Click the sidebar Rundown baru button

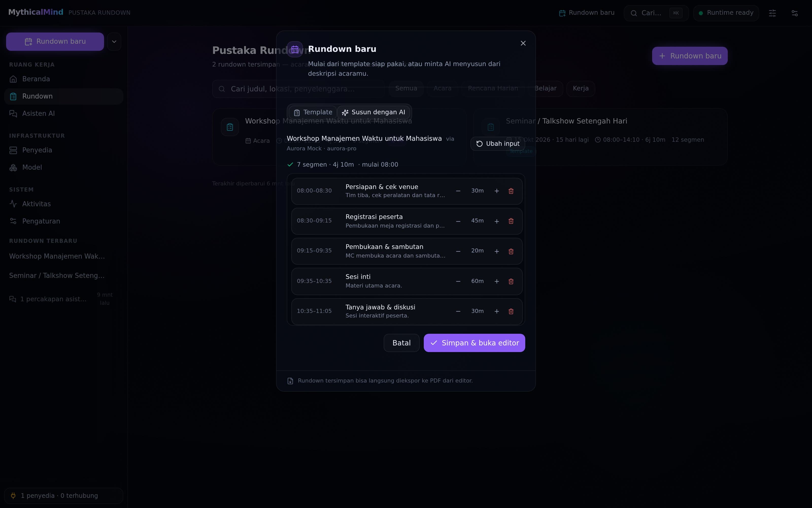tap(55, 42)
